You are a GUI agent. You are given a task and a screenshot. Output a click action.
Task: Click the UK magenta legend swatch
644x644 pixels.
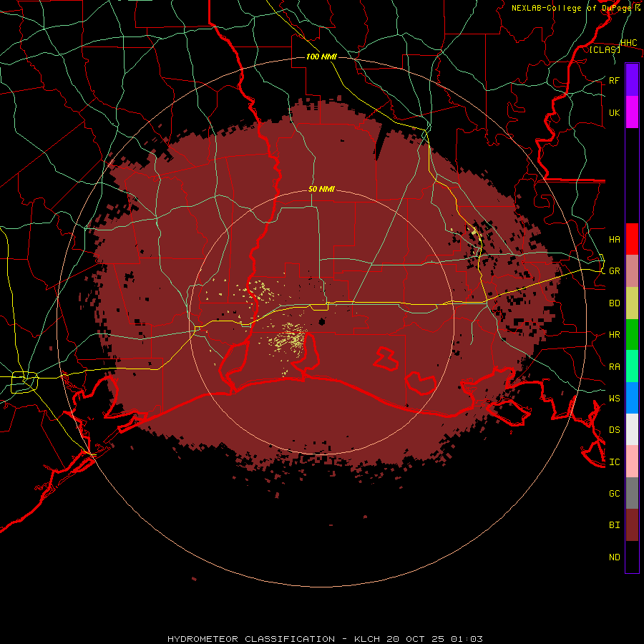coord(632,112)
